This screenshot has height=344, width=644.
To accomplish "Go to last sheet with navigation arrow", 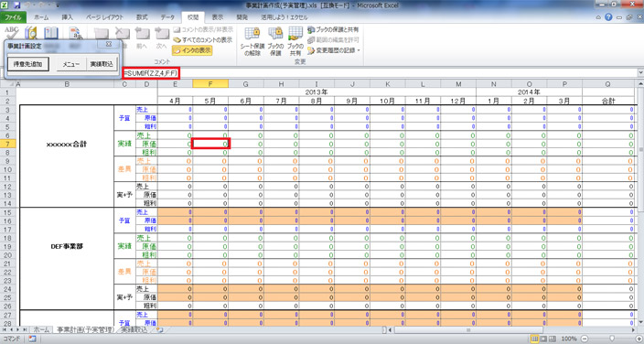I will [x=25, y=329].
